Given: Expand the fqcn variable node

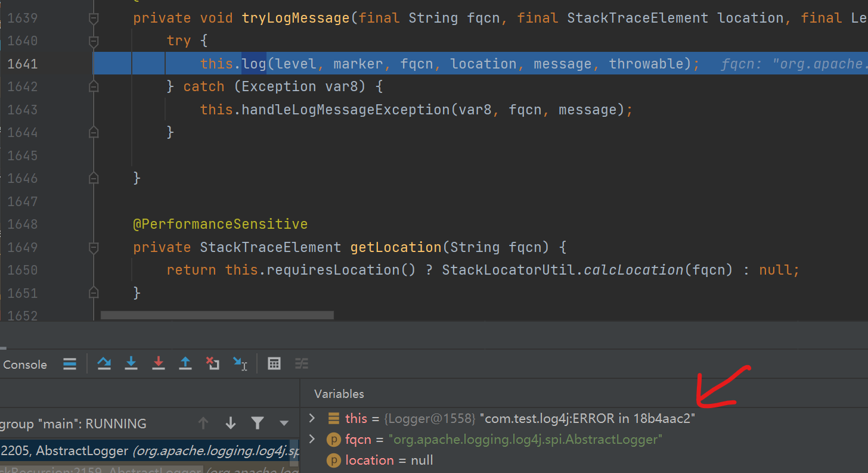Looking at the screenshot, I should tap(312, 440).
